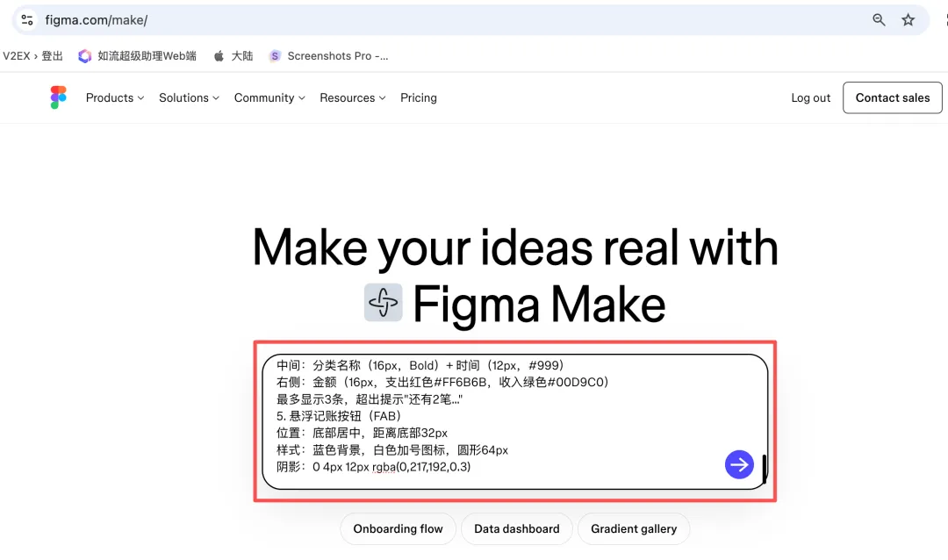The width and height of the screenshot is (948, 560).
Task: Expand the Products dropdown menu
Action: [x=115, y=97]
